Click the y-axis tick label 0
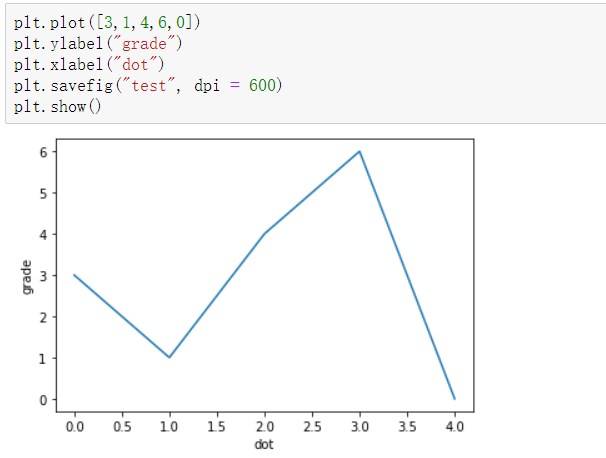 (43, 400)
